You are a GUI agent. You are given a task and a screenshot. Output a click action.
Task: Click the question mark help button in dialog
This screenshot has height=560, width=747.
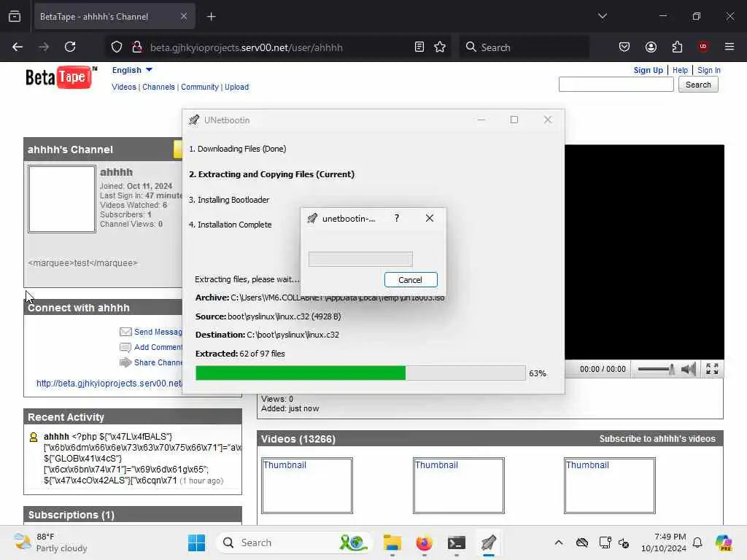click(397, 218)
